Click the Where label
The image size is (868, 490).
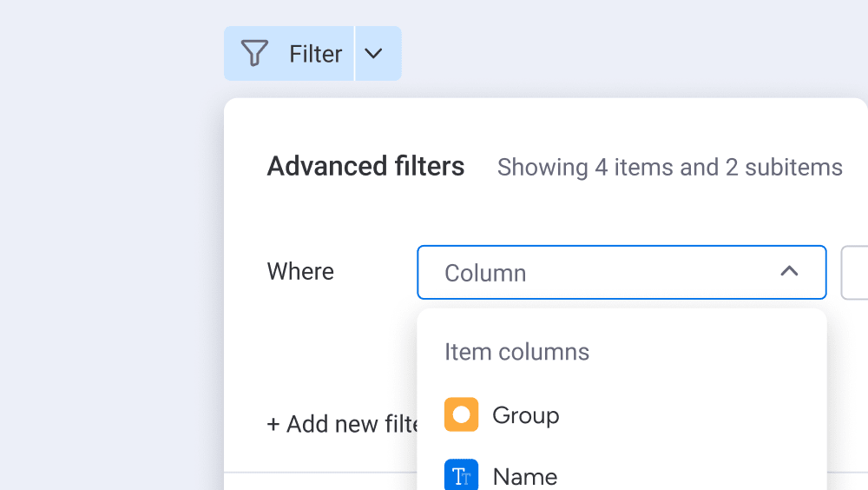pyautogui.click(x=300, y=272)
